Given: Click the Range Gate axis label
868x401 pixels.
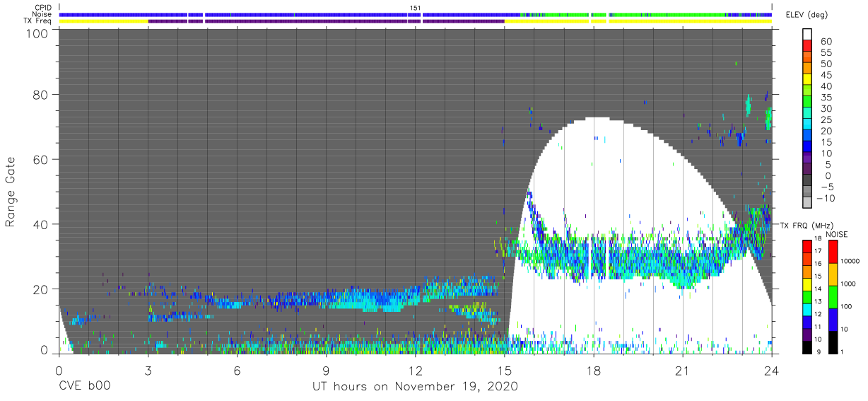Looking at the screenshot, I should pos(11,192).
